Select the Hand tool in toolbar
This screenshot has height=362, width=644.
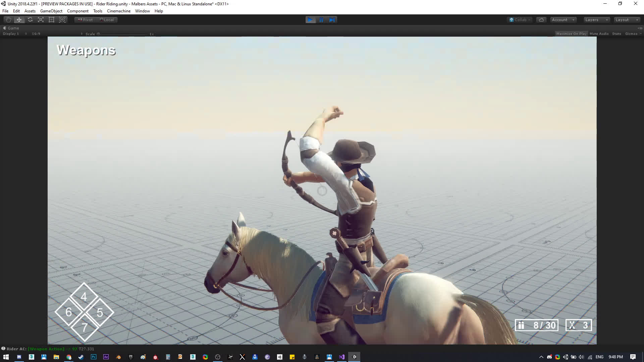click(8, 20)
